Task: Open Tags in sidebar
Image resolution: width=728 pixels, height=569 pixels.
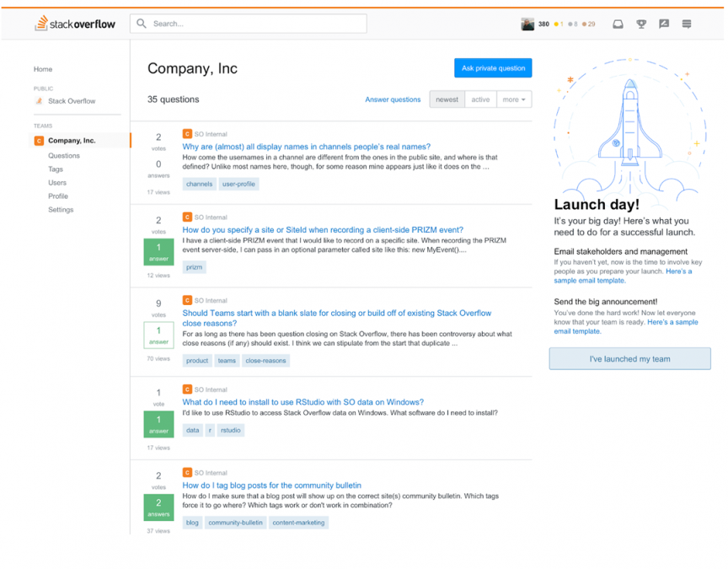Action: pyautogui.click(x=56, y=169)
